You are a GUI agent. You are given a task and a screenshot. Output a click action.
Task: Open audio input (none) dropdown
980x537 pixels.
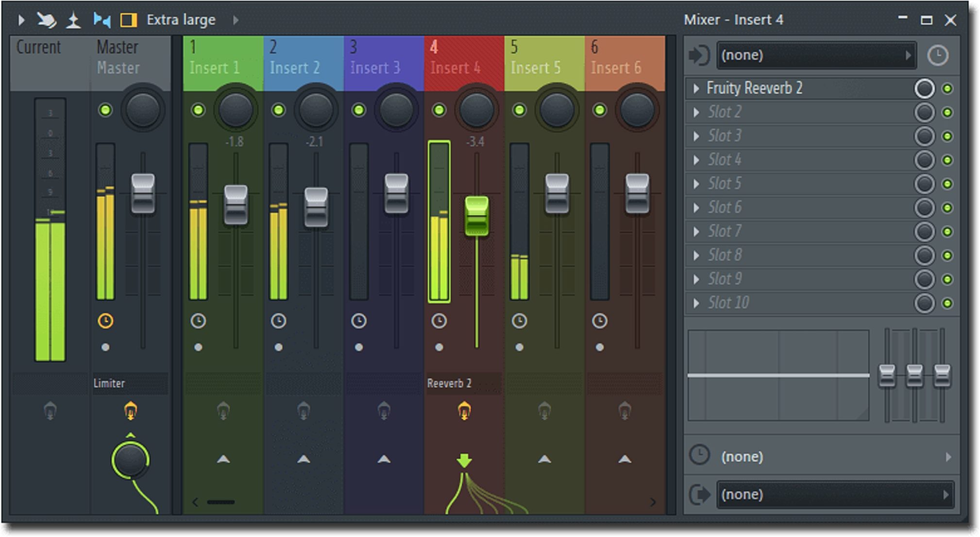click(x=817, y=55)
